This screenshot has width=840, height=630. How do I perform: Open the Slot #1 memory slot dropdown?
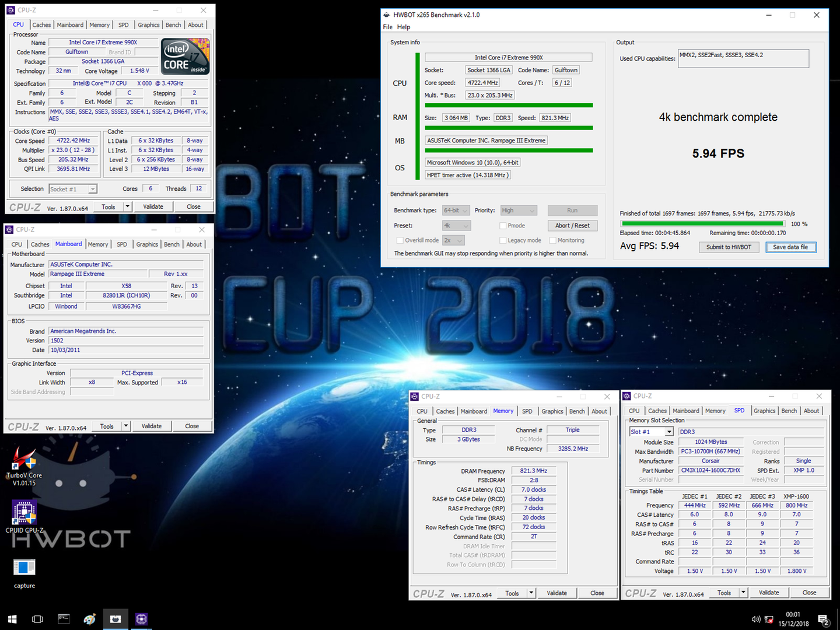point(652,432)
